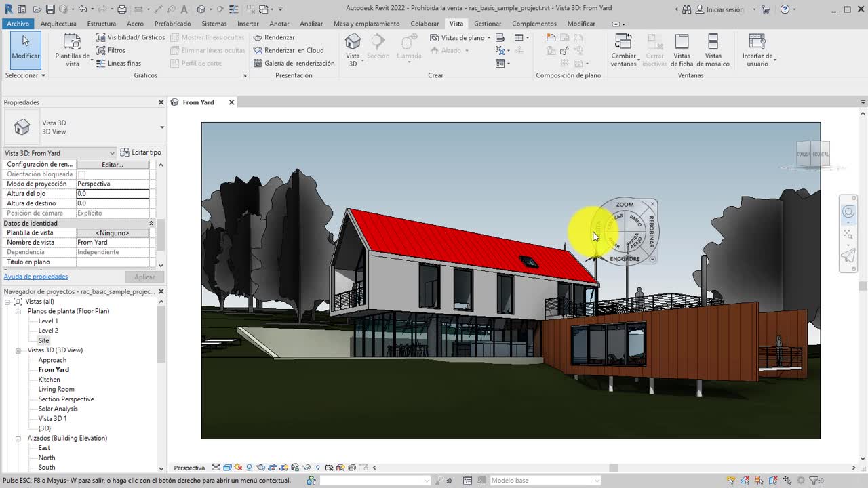Switch to the Gestionar ribbon tab
The width and height of the screenshot is (868, 488).
tap(488, 24)
